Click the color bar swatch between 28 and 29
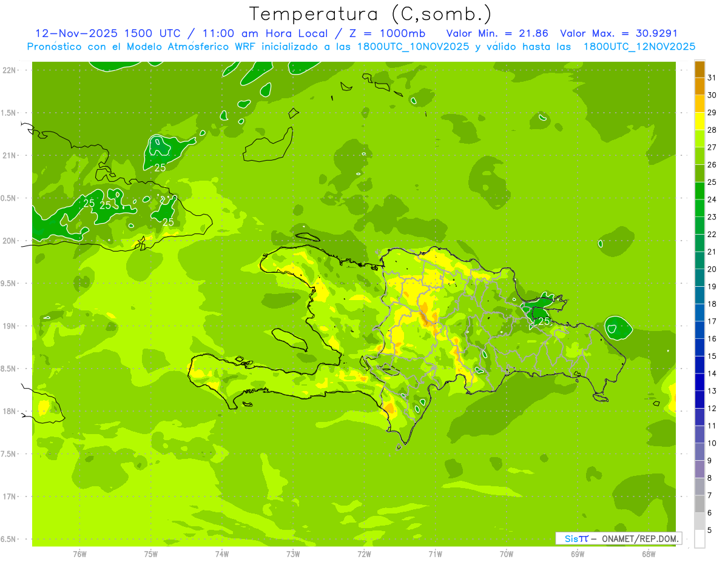This screenshot has height=562, width=728. pos(699,121)
